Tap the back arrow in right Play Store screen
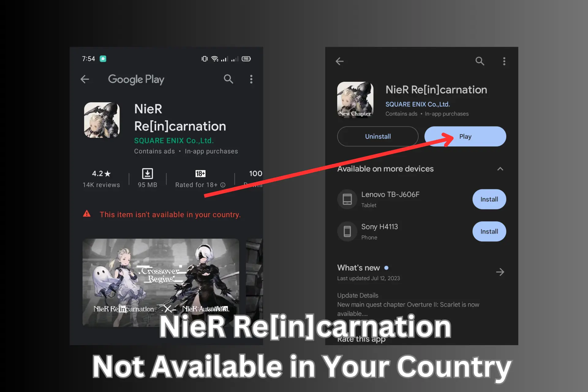 tap(340, 61)
